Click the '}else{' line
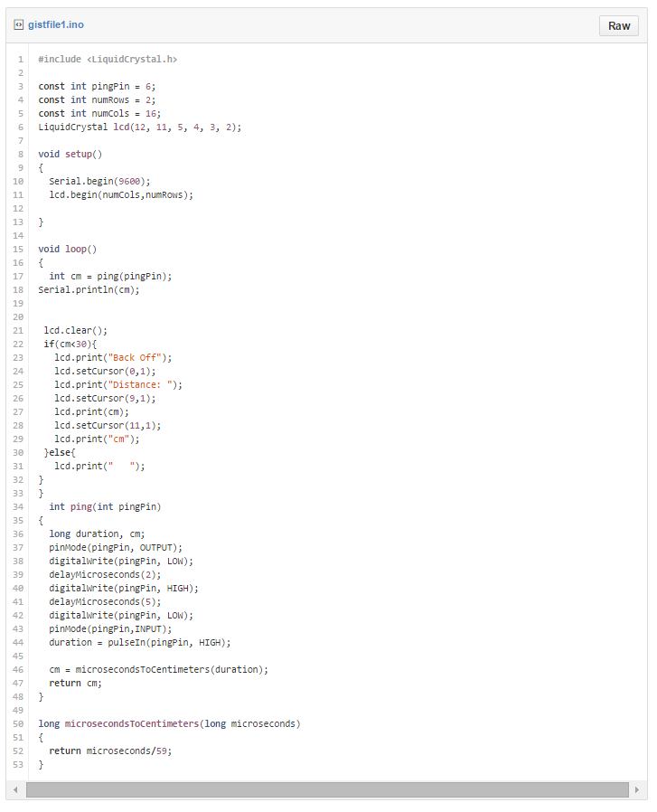 point(60,453)
